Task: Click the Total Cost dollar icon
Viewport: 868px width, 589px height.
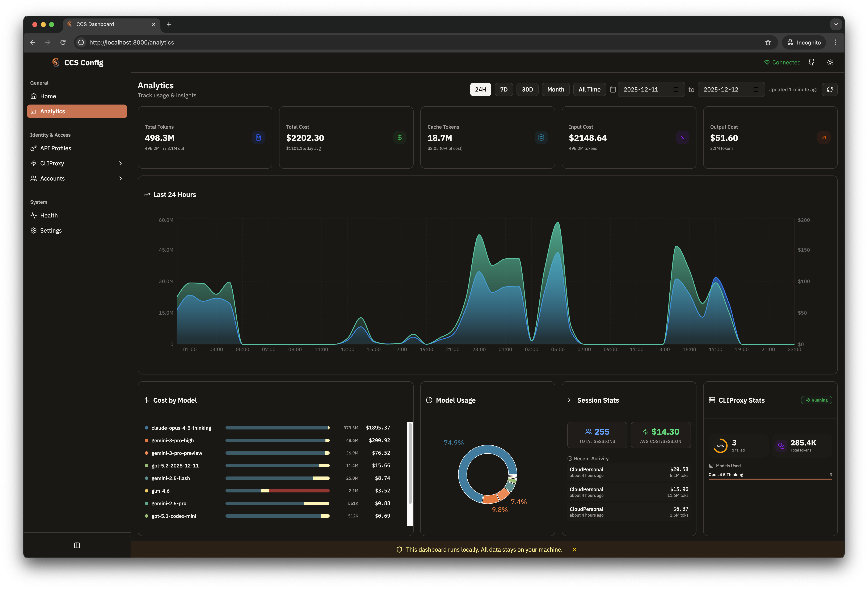Action: coord(400,137)
